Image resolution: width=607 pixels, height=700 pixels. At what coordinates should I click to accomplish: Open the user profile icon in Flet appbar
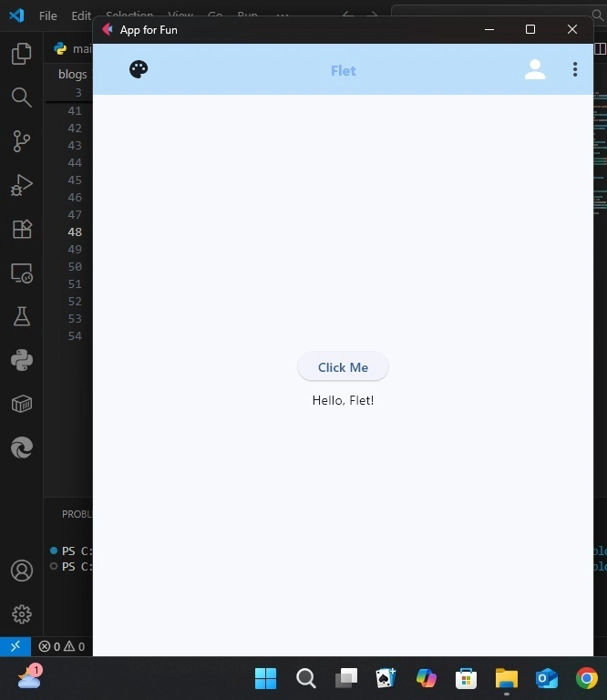coord(535,69)
